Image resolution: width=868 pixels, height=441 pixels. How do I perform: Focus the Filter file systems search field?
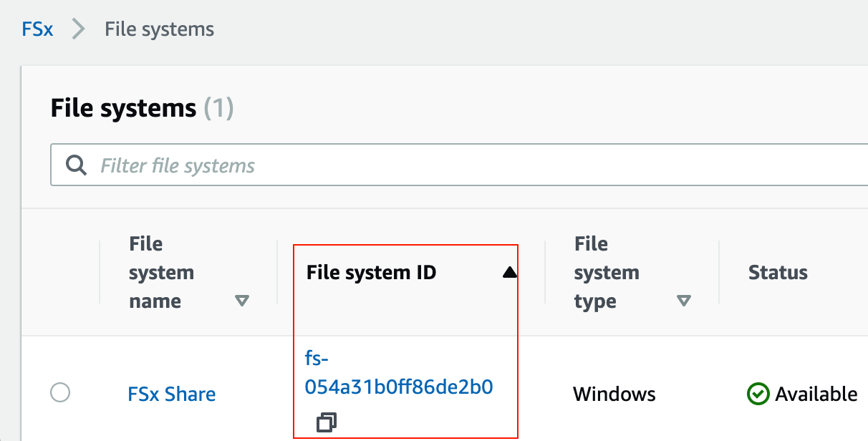[459, 166]
